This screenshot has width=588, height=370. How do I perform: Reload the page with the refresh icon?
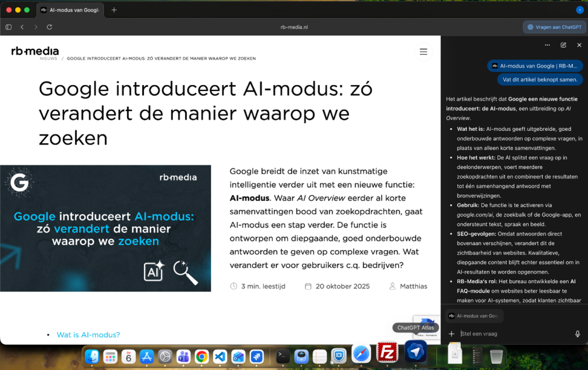[x=49, y=26]
